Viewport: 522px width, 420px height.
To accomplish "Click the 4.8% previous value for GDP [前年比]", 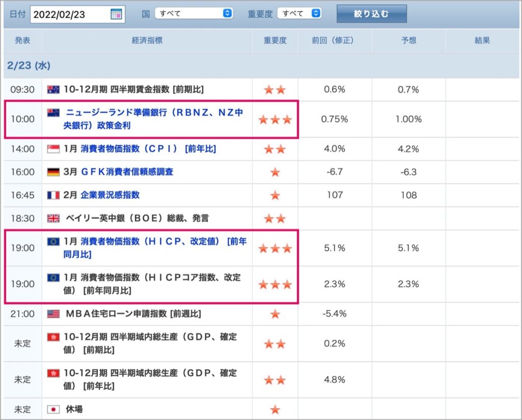I will pos(334,380).
